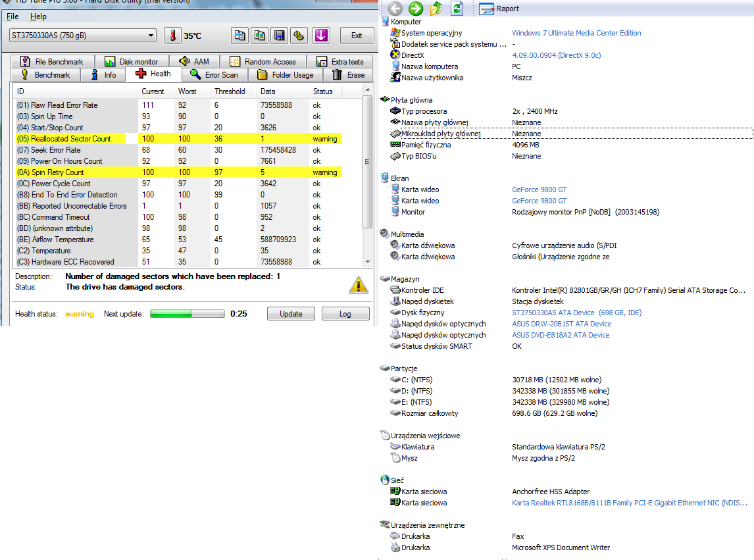Click scroll up arrow of SMART list

pyautogui.click(x=367, y=90)
